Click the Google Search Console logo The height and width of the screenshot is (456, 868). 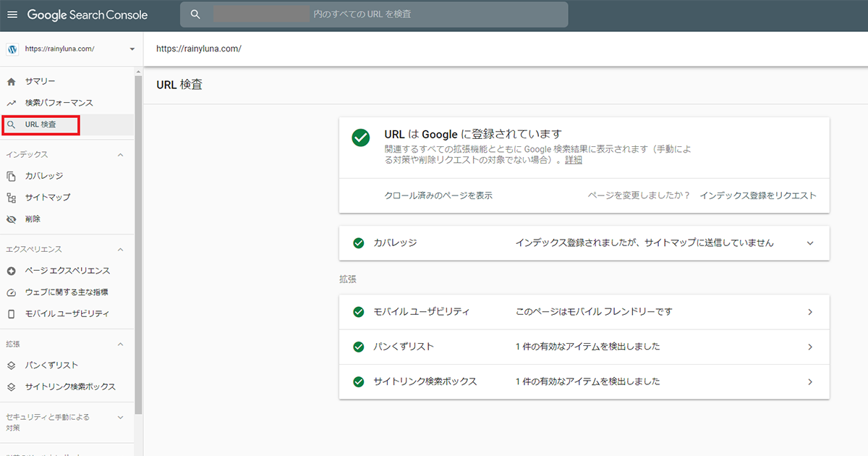coord(88,14)
